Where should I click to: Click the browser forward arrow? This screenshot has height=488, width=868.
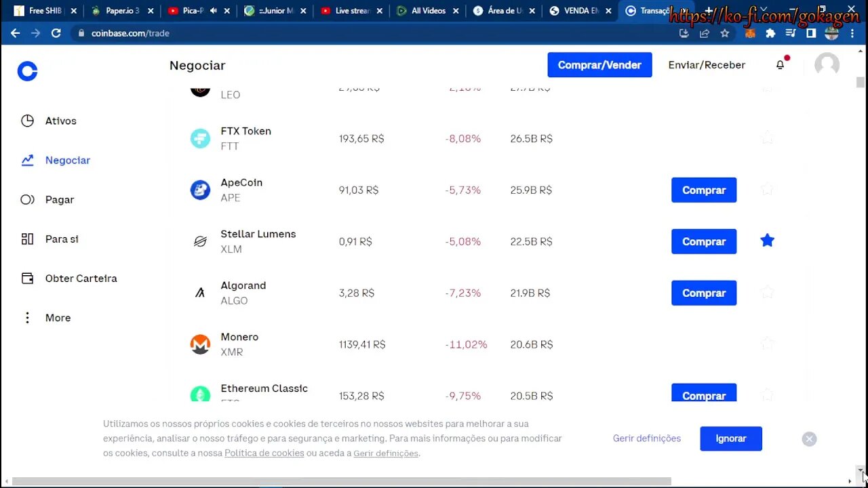(x=35, y=33)
